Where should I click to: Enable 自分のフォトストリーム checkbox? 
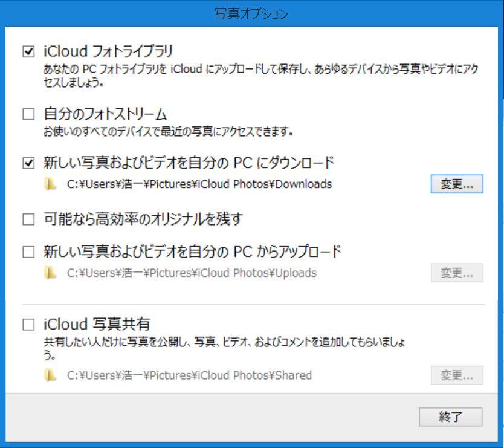click(28, 114)
